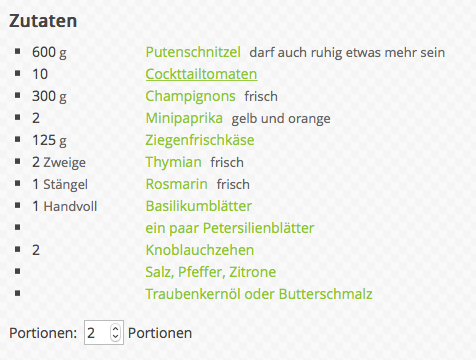Follow the Minipaprika link
Image resolution: width=476 pixels, height=360 pixels.
[x=184, y=118]
